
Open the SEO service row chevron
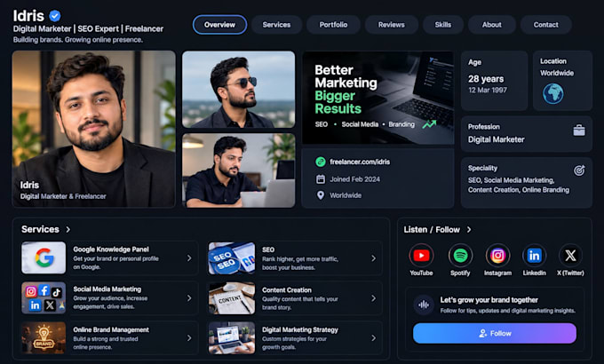point(373,258)
